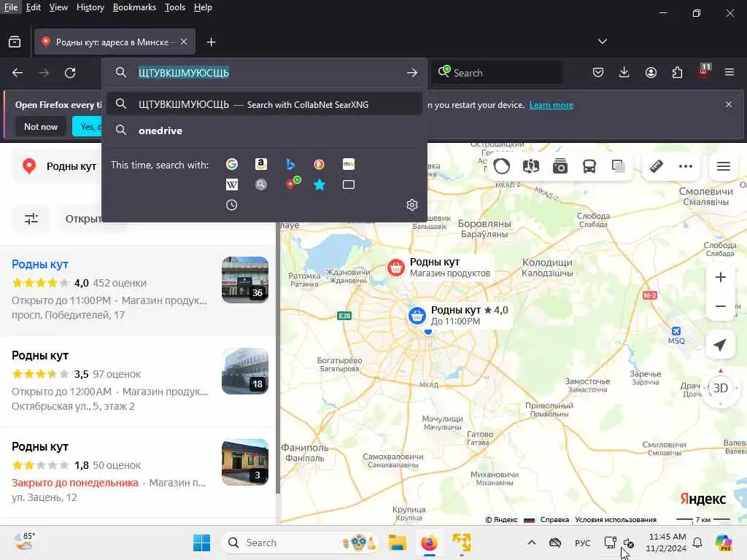This screenshot has width=747, height=560.
Task: Zoom out on the map
Action: point(721,306)
